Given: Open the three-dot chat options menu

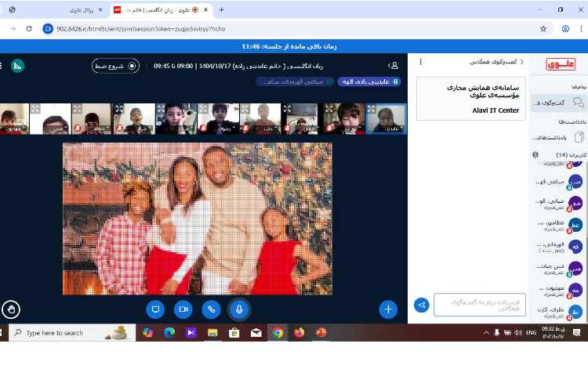Looking at the screenshot, I should tap(421, 61).
